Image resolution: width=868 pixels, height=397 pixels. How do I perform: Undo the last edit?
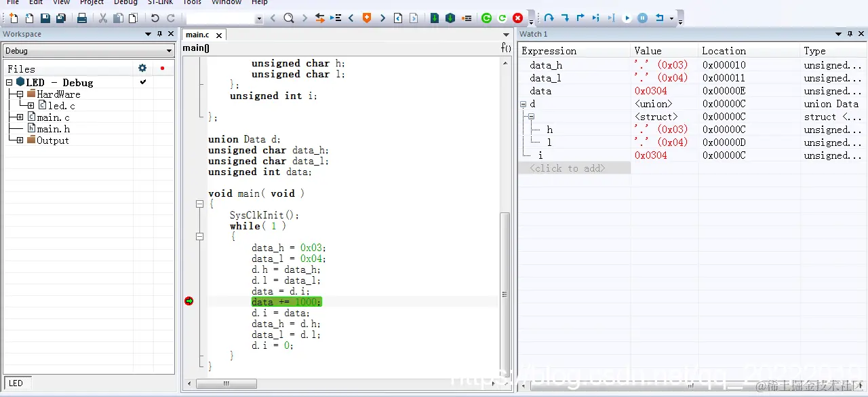155,18
